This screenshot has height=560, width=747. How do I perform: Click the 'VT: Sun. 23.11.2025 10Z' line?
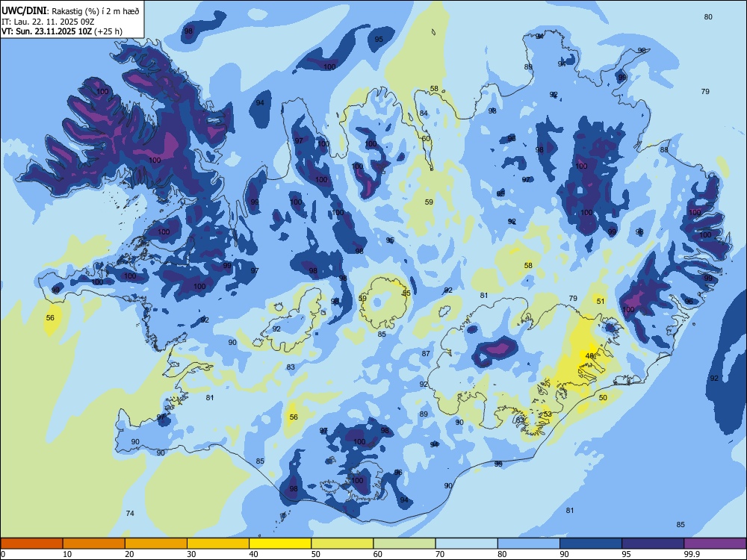click(46, 31)
